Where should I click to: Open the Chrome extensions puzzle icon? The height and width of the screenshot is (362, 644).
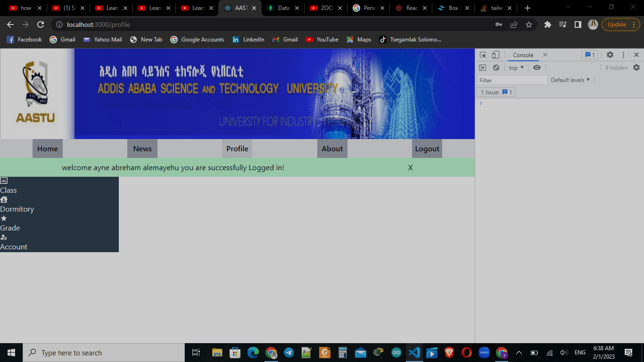[x=548, y=25]
